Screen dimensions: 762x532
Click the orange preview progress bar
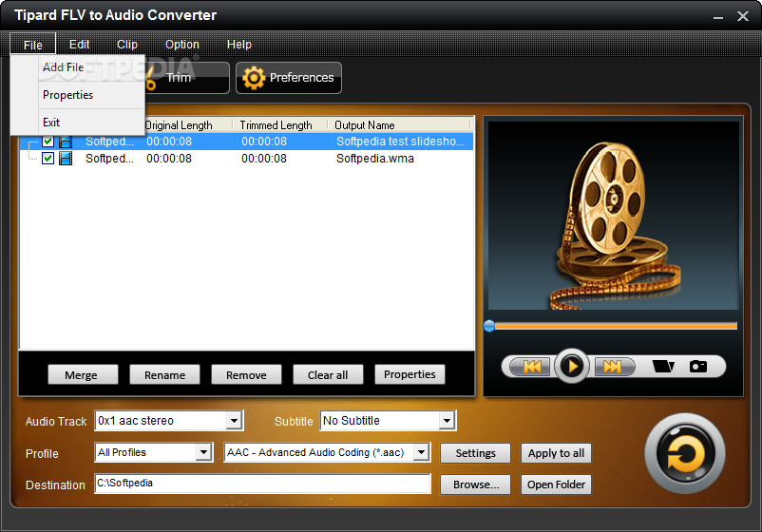(x=615, y=326)
